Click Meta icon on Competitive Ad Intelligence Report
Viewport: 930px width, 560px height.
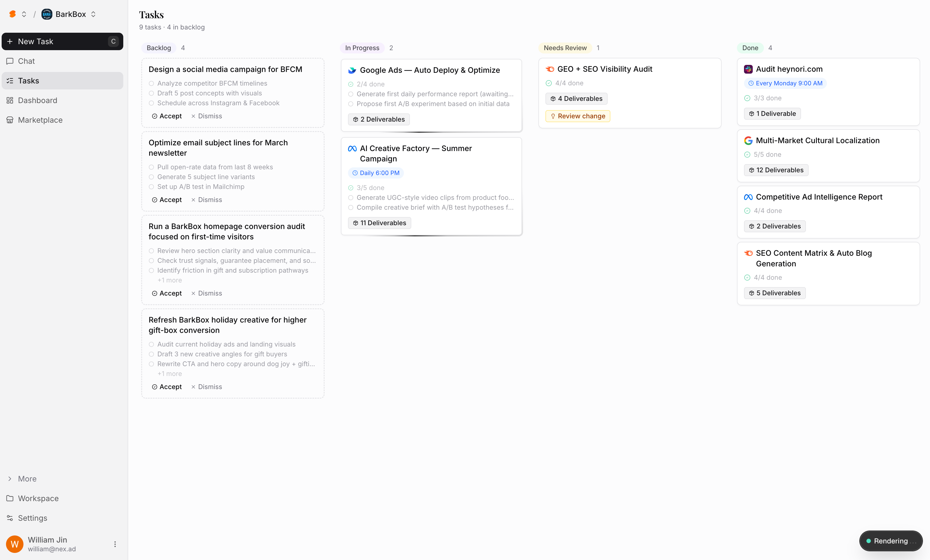(748, 197)
